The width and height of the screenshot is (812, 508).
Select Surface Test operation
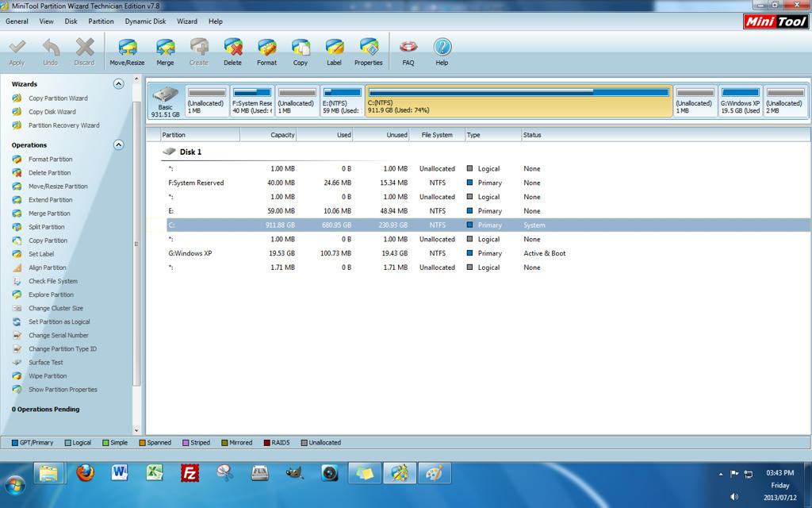coord(45,362)
